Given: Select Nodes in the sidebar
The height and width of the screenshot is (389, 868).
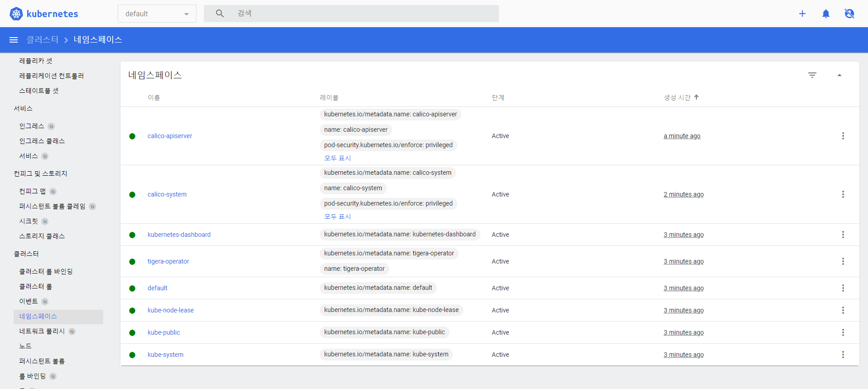Looking at the screenshot, I should (x=25, y=346).
